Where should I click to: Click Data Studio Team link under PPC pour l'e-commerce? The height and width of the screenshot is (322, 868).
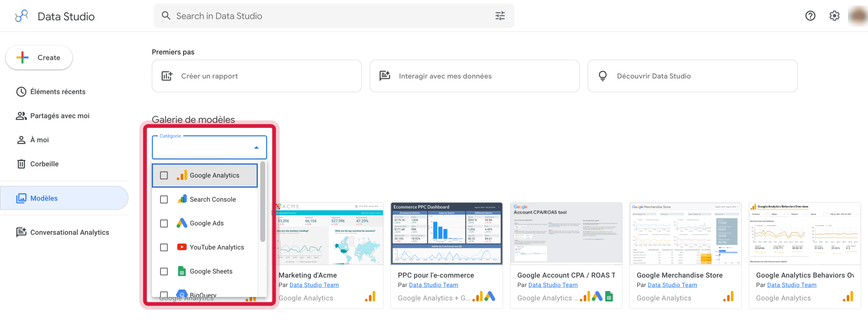433,285
